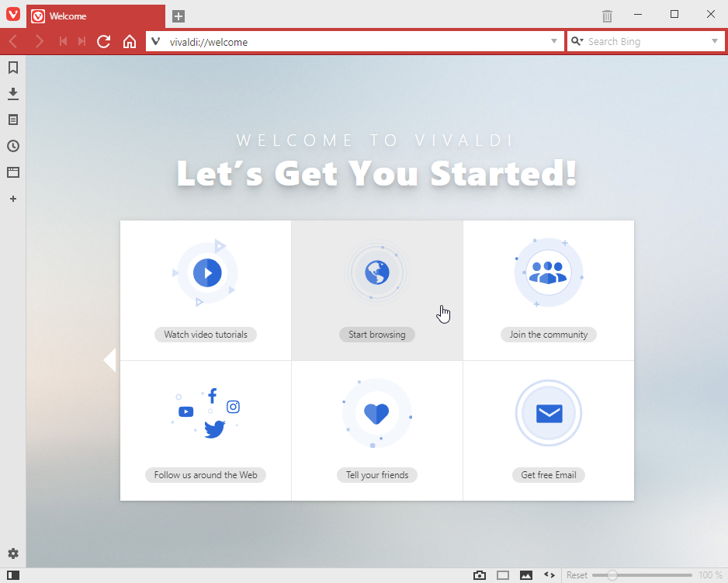This screenshot has width=728, height=583.
Task: Open page actions code icon
Action: (x=549, y=575)
